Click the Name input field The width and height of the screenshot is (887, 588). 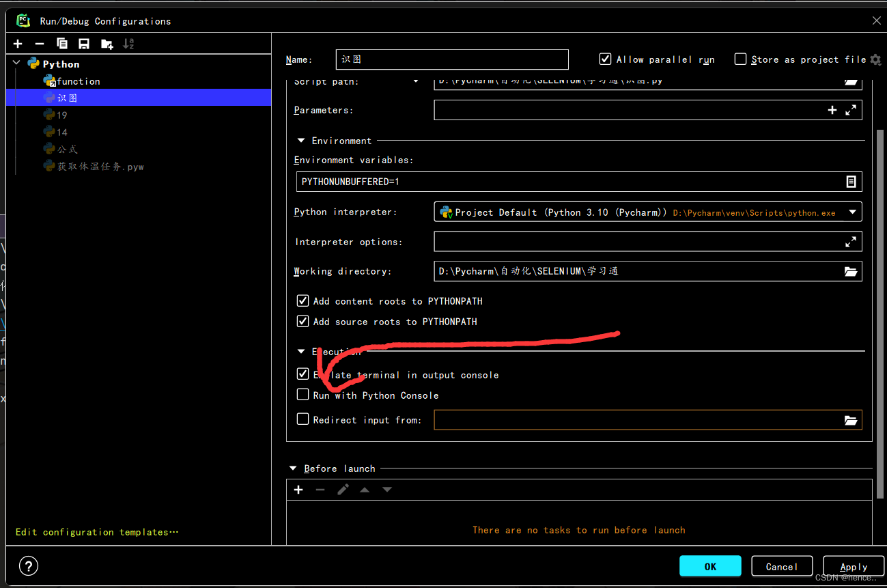(452, 59)
